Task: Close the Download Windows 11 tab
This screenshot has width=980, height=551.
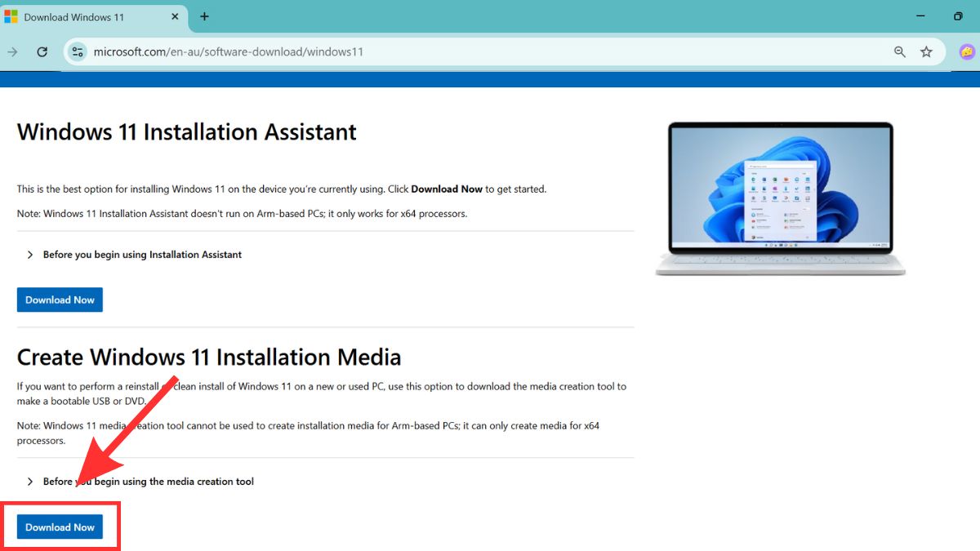Action: 175,16
